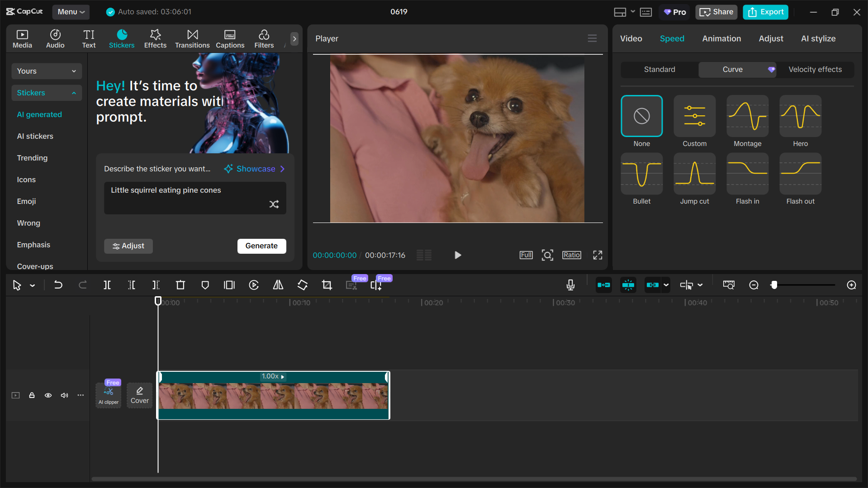This screenshot has height=488, width=868.
Task: Switch to the Velocity effects tab
Action: (815, 69)
